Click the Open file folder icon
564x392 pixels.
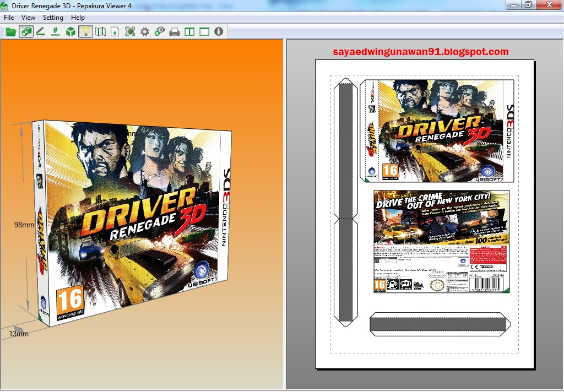(x=11, y=31)
